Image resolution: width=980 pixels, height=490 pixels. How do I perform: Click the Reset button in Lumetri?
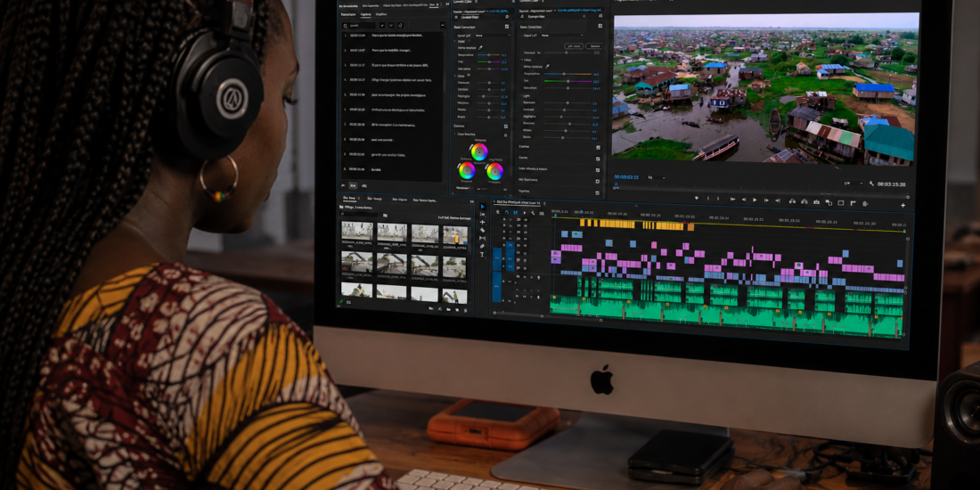coord(593,46)
